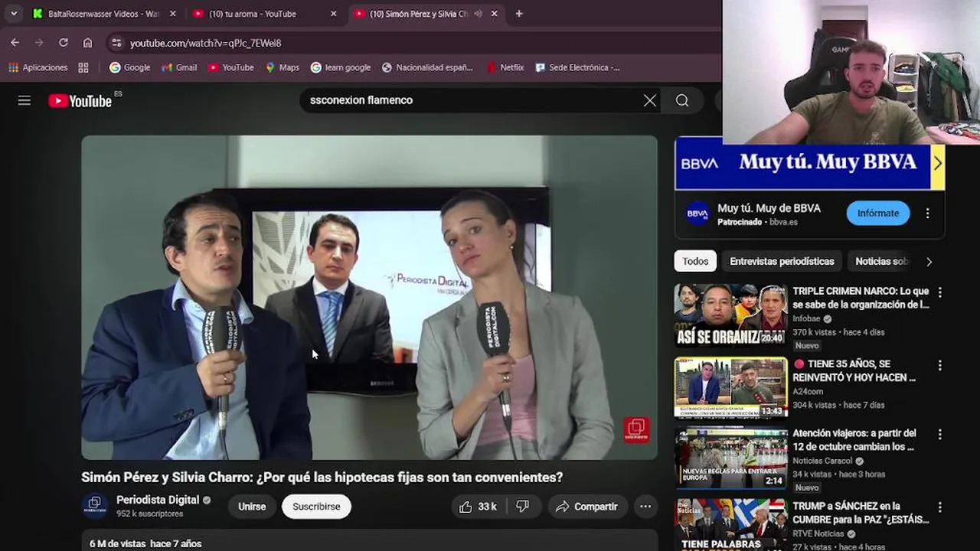
Task: Focus the address bar URL
Action: coord(205,44)
